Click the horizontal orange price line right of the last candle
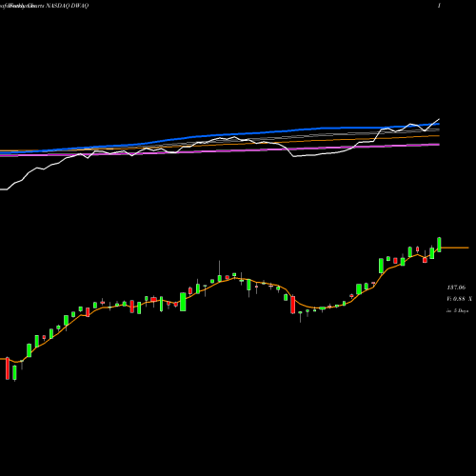The height and width of the screenshot is (476, 476). (455, 248)
